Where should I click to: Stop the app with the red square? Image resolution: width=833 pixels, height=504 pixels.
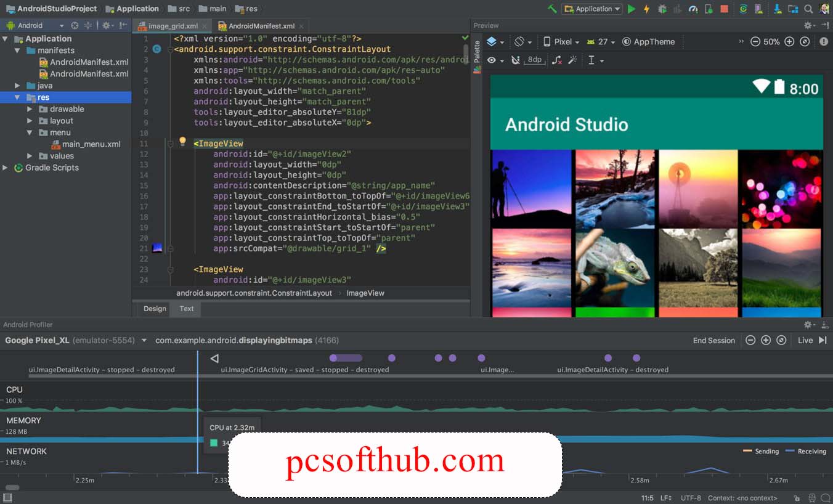point(725,9)
